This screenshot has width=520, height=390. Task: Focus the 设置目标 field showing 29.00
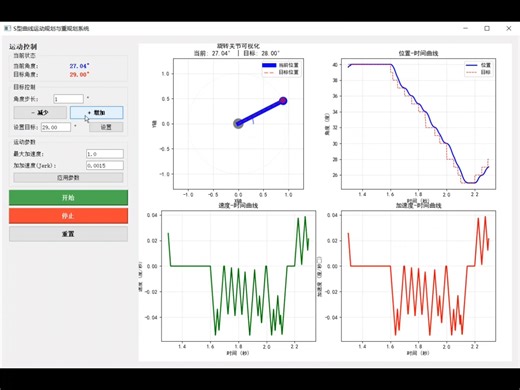pyautogui.click(x=56, y=127)
